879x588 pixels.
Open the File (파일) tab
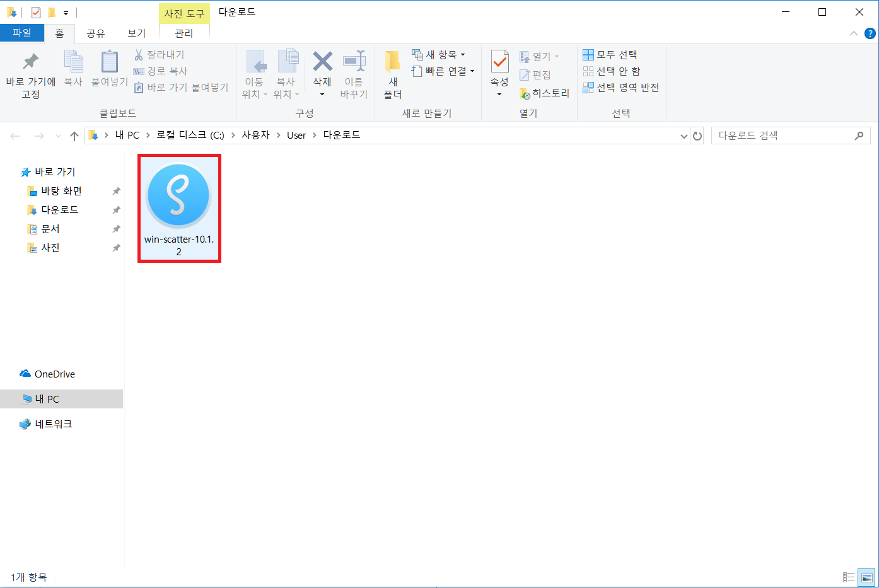click(22, 33)
